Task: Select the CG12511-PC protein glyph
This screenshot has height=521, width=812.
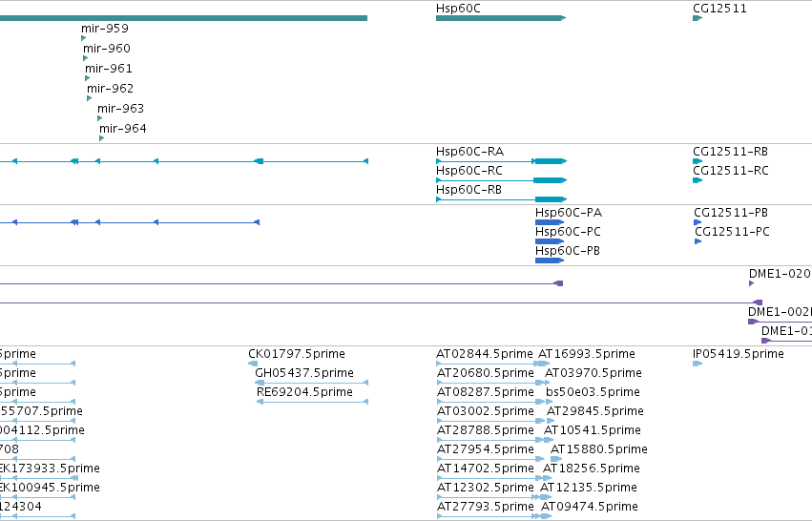Action: tap(698, 241)
